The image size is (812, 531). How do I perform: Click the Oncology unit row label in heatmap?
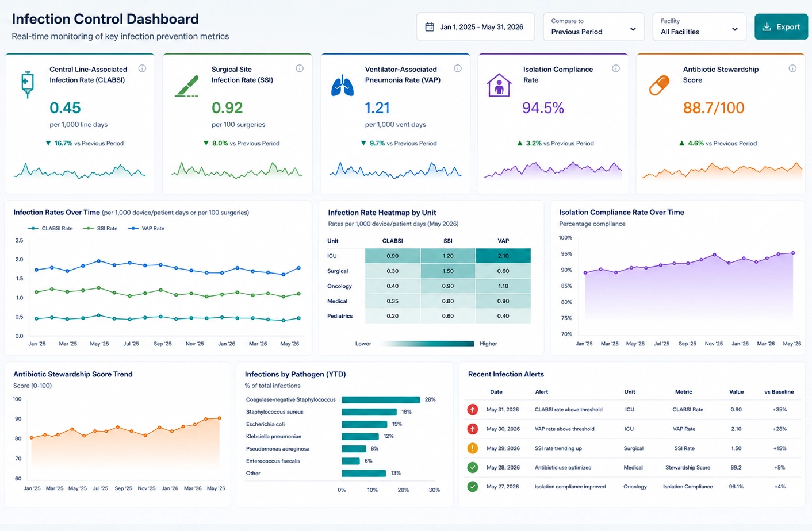pyautogui.click(x=339, y=286)
